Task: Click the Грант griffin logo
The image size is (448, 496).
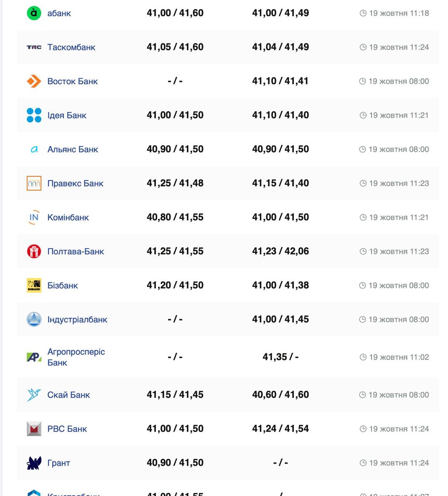Action: 34,463
